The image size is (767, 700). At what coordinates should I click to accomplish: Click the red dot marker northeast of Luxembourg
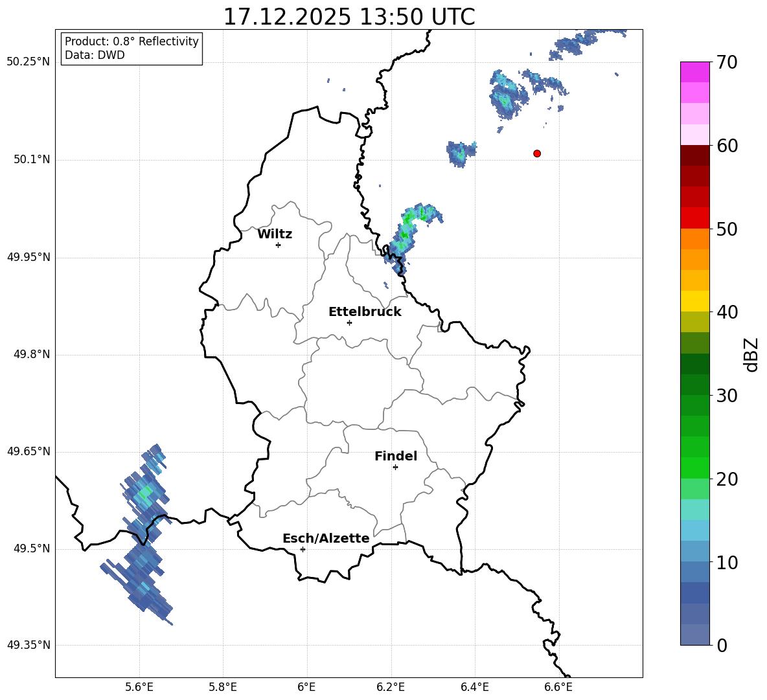(537, 153)
